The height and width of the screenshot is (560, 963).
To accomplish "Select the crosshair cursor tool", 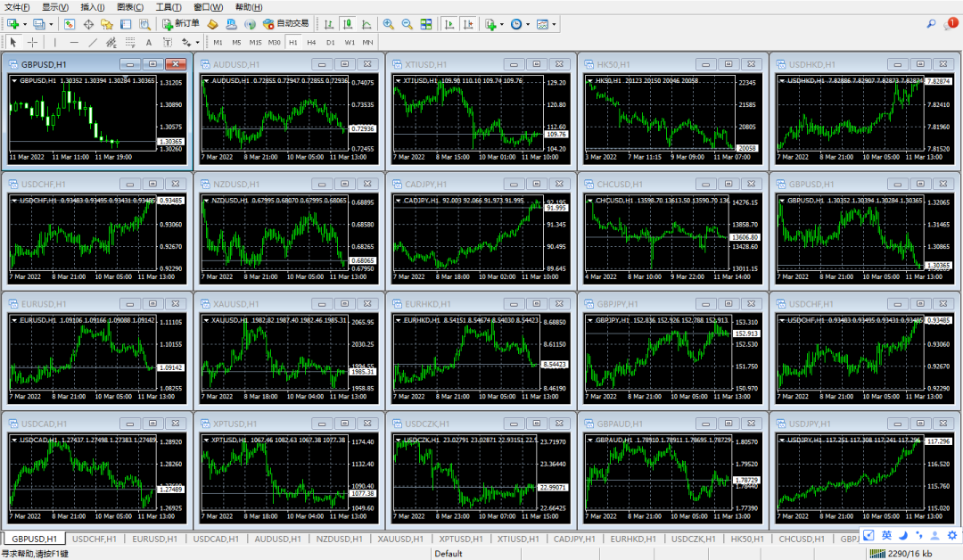I will pyautogui.click(x=33, y=42).
